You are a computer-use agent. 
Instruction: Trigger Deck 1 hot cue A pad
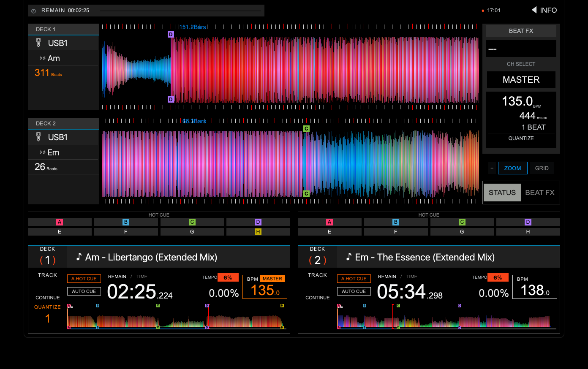pos(60,222)
